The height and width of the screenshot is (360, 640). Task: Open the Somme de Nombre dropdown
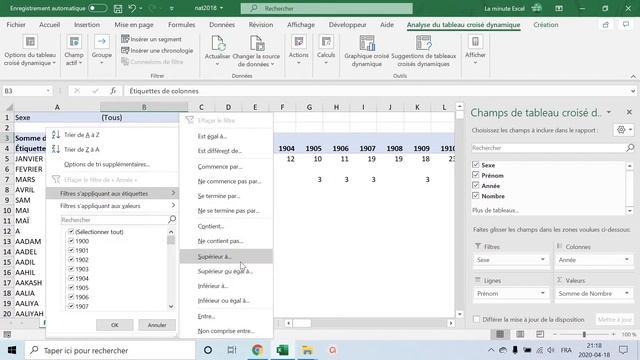pos(627,293)
